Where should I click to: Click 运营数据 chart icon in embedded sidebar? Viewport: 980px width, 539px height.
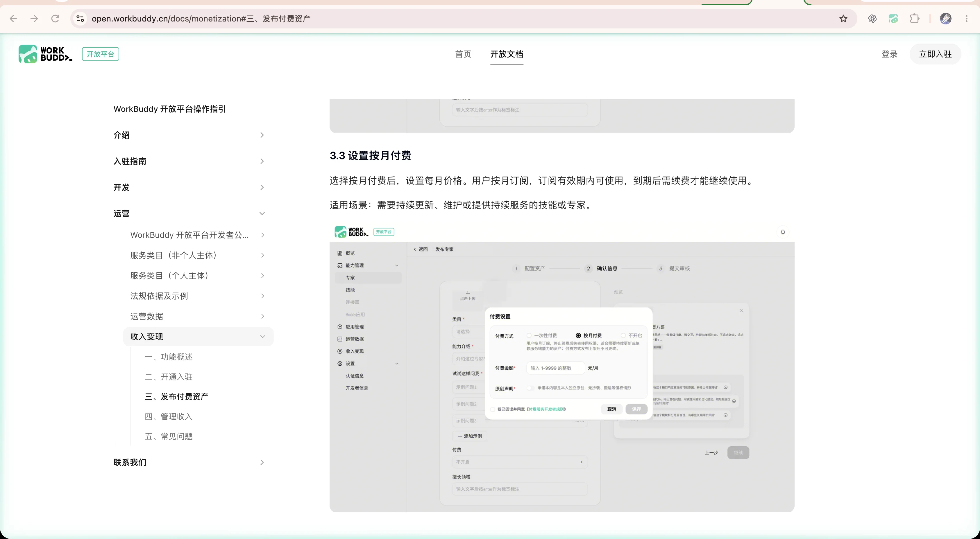click(340, 339)
